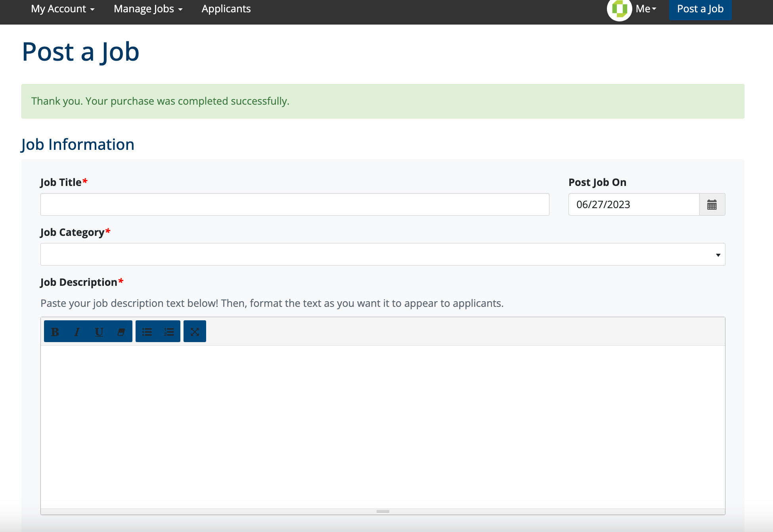Viewport: 773px width, 532px height.
Task: Toggle italic formatting in description editor
Action: point(77,331)
